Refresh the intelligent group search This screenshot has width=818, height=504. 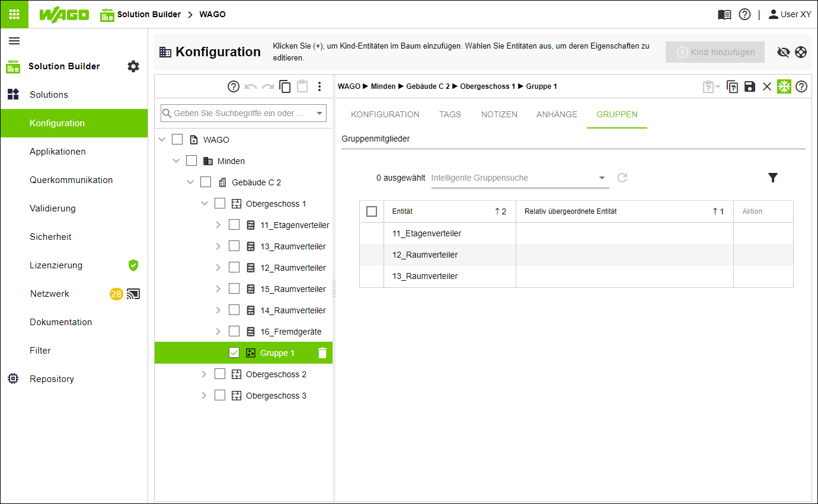tap(622, 178)
